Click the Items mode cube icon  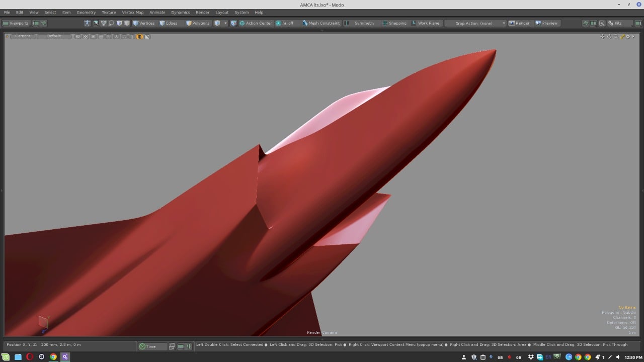click(x=217, y=23)
